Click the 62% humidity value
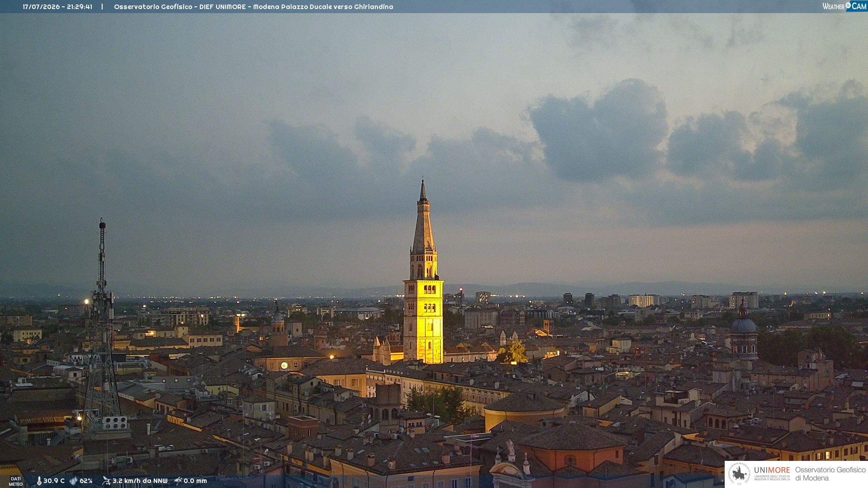868x488 pixels. [86, 481]
